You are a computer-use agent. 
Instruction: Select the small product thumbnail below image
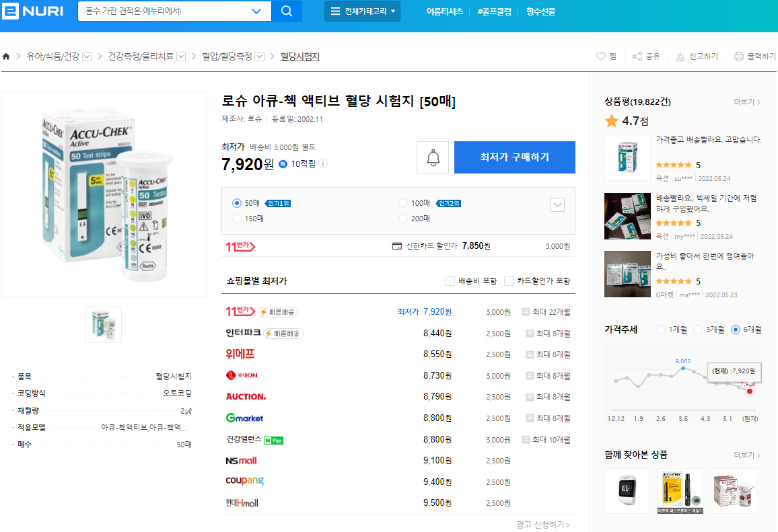point(104,325)
